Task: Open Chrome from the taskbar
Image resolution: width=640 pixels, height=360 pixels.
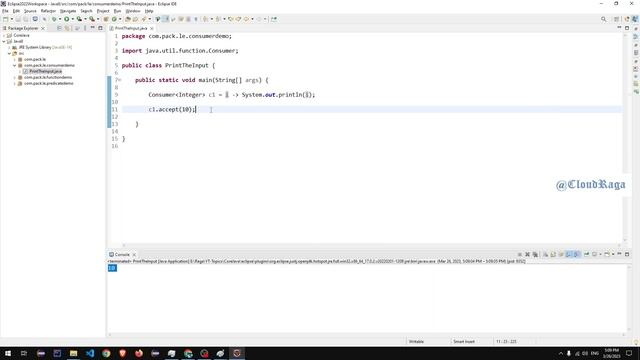Action: tap(106, 353)
